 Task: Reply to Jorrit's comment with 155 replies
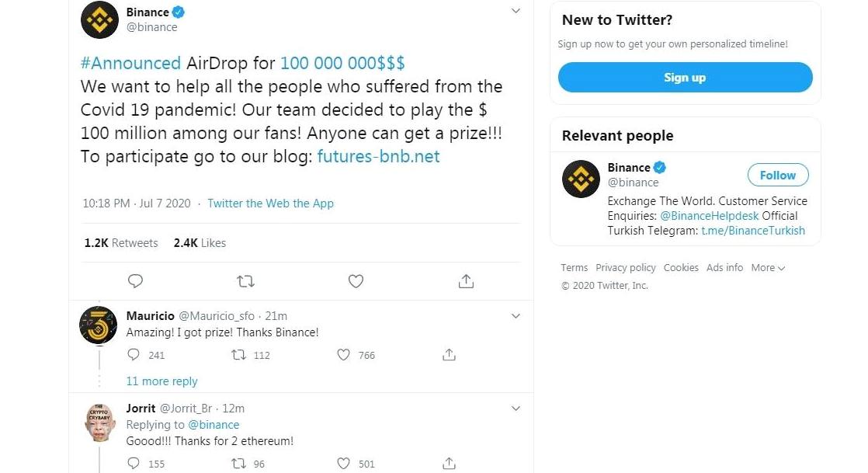134,463
